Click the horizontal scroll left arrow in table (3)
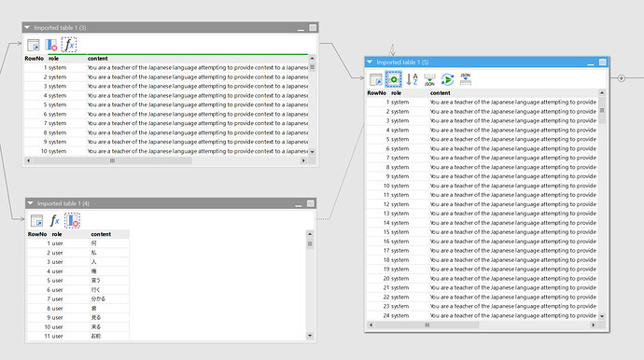Screen dimensions: 644x360 coord(28,160)
